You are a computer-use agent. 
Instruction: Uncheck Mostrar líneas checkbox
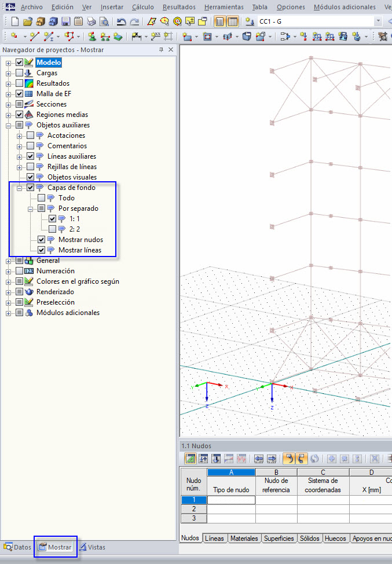(x=42, y=250)
